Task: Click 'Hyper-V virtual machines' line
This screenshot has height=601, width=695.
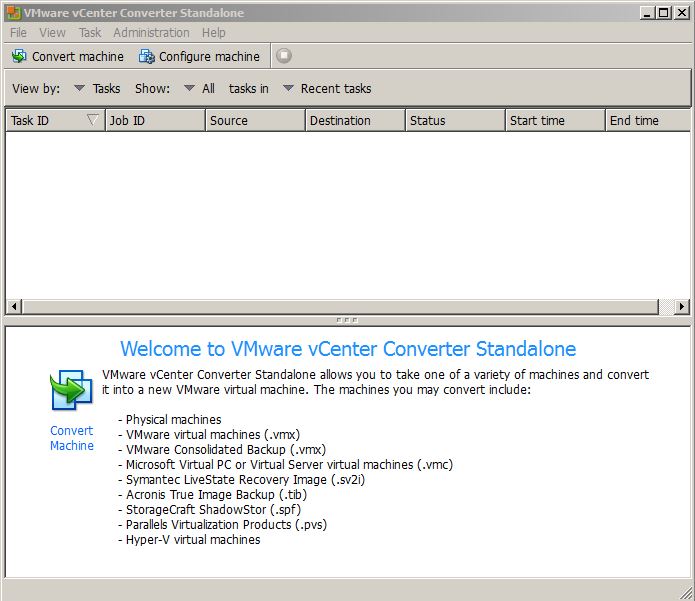Action: point(189,540)
